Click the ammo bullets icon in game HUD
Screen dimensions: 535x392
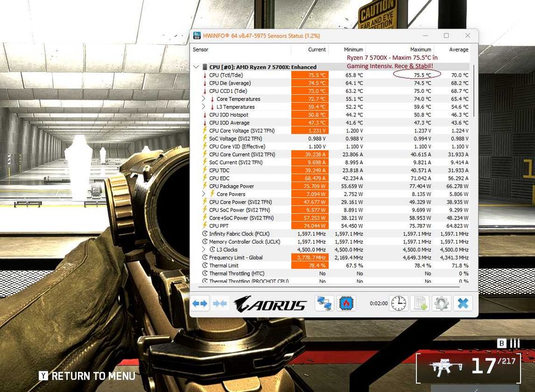[x=515, y=343]
